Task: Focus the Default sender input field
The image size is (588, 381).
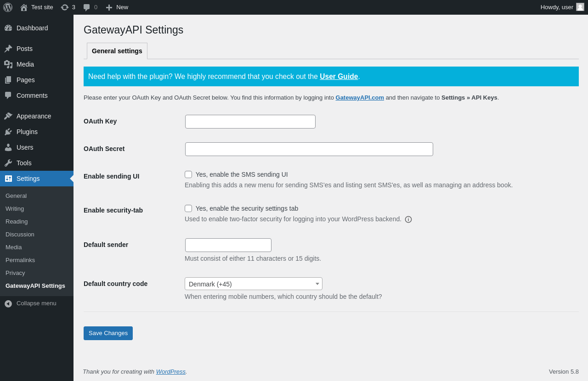Action: (x=228, y=245)
